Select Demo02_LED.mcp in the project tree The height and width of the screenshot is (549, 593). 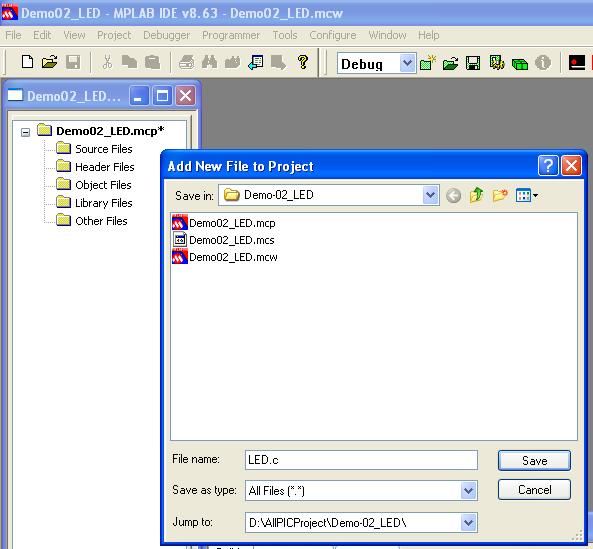[x=101, y=131]
